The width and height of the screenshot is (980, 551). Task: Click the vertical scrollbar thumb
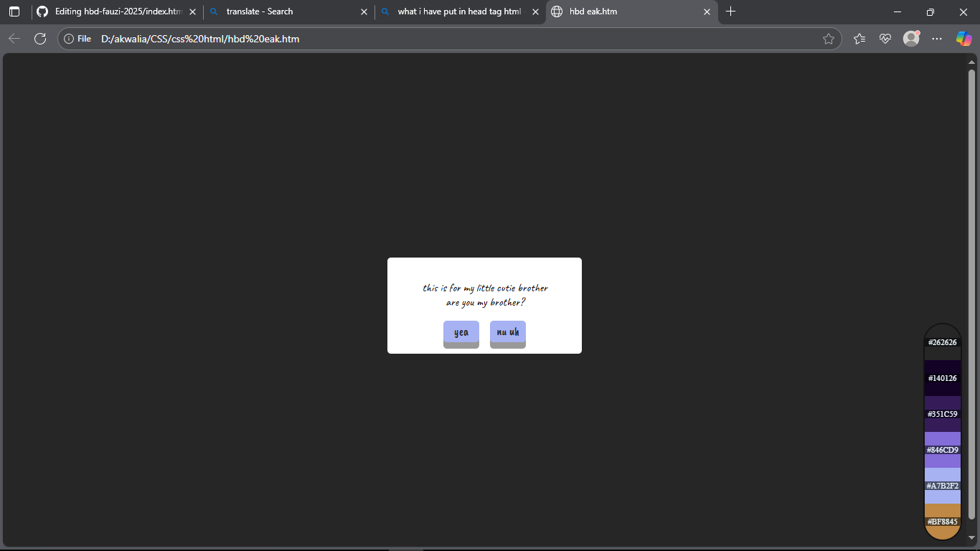972,294
